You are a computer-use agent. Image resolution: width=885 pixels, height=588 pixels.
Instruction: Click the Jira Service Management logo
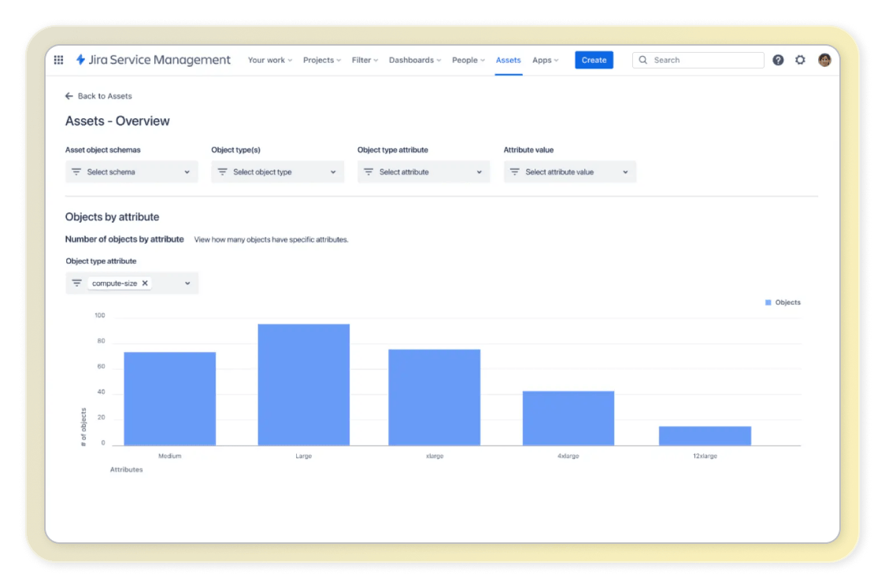point(154,60)
